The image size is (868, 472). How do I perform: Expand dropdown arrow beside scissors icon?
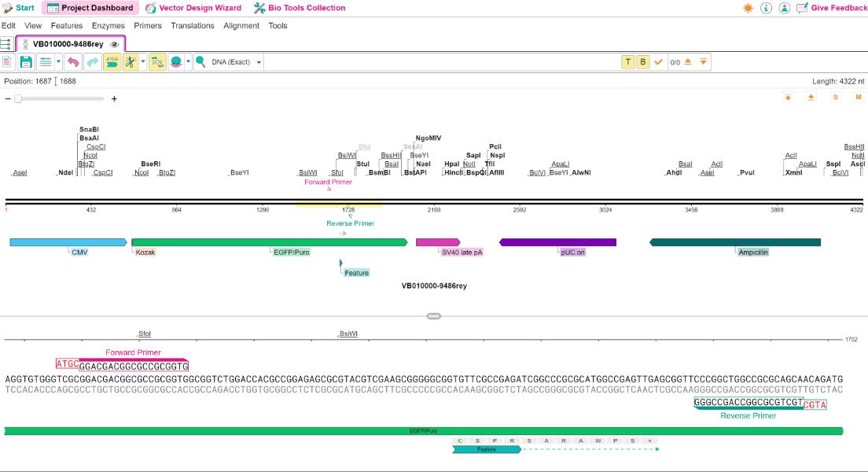coord(143,62)
